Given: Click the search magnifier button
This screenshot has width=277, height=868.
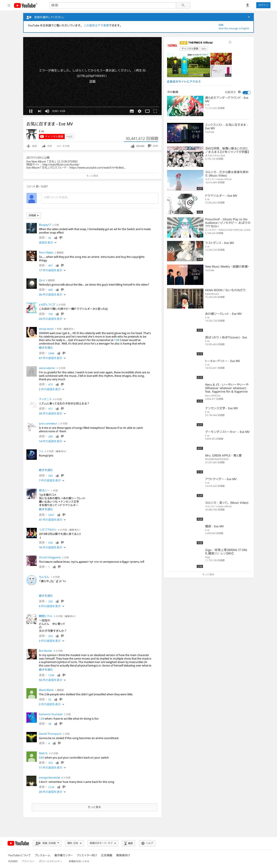Looking at the screenshot, I should click(x=183, y=5).
